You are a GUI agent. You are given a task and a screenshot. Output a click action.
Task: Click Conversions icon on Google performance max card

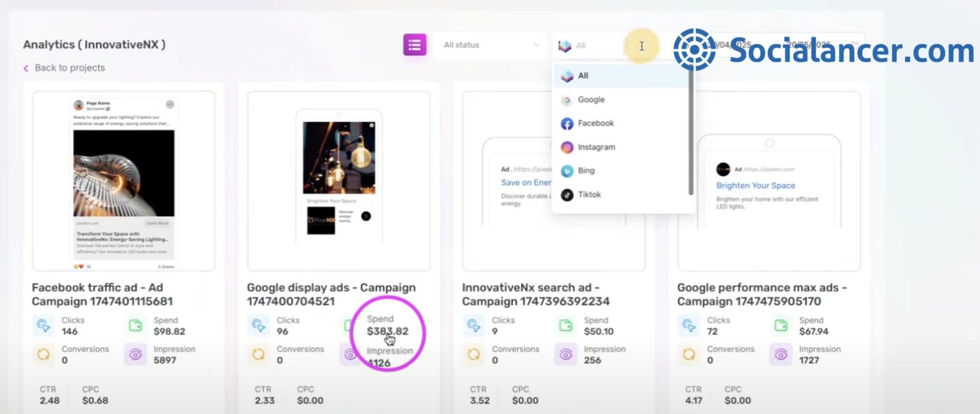689,354
